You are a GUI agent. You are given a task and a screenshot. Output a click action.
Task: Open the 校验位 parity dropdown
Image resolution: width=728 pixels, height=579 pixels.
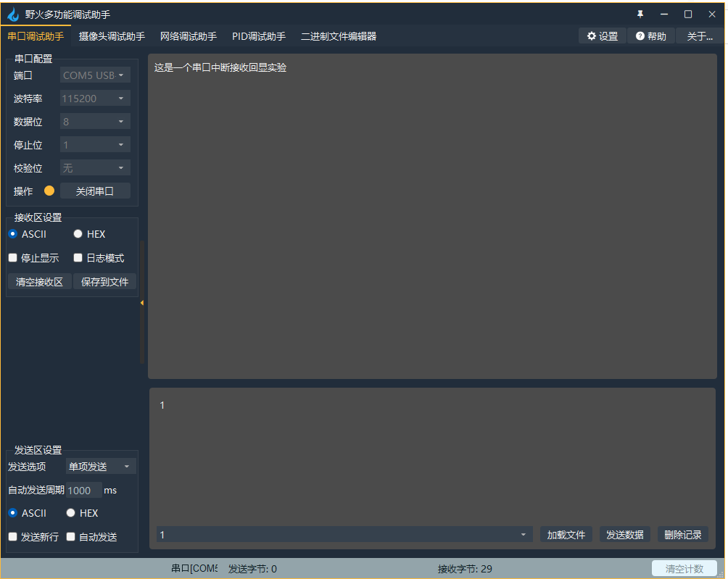(94, 167)
